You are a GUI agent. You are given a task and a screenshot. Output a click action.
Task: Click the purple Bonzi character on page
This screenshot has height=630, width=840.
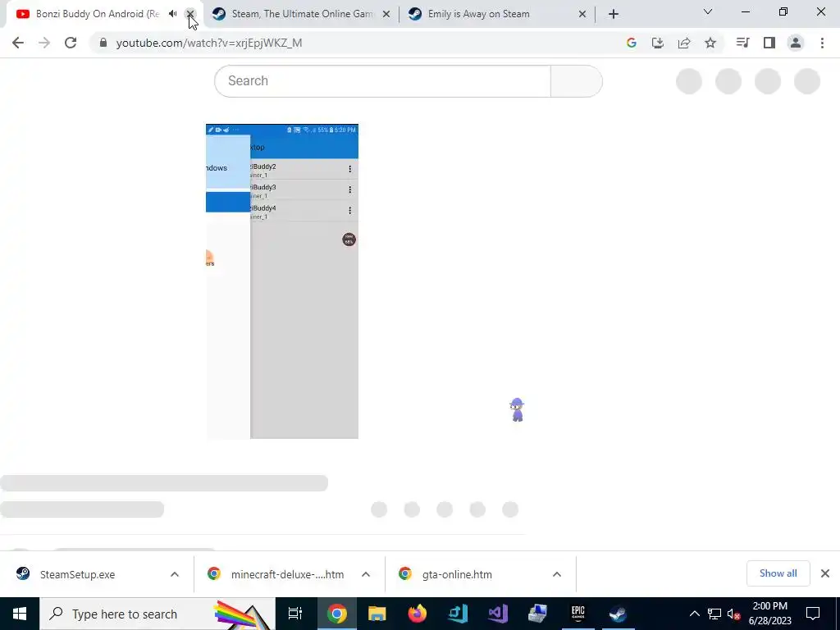(517, 410)
